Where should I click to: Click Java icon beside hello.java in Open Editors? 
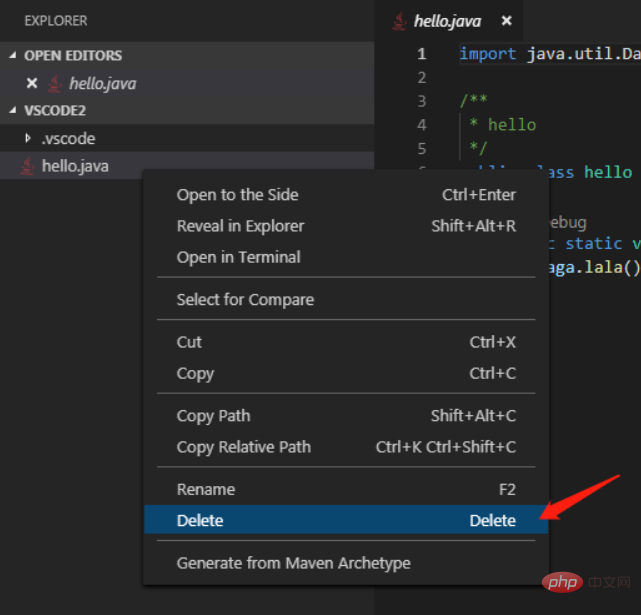tap(55, 84)
